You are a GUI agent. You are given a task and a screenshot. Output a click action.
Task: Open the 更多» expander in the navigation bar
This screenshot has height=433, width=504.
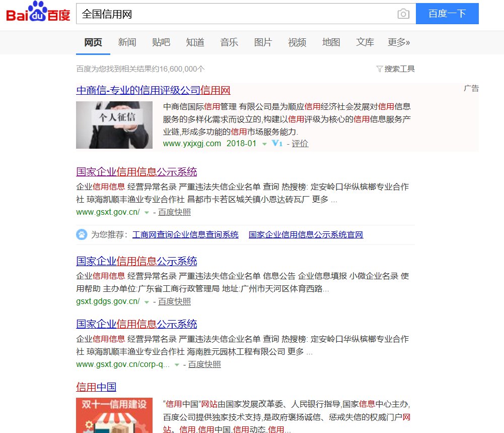click(x=398, y=43)
